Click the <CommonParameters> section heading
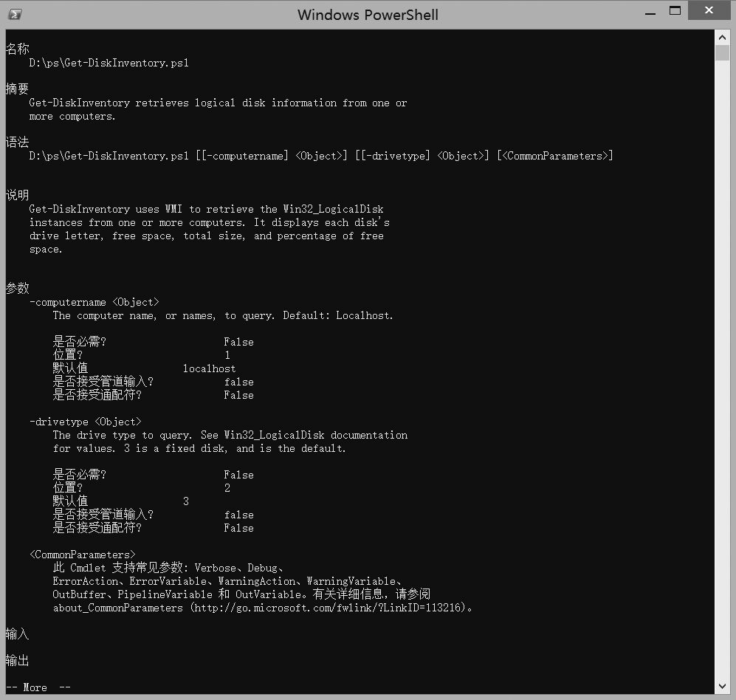 coord(82,555)
